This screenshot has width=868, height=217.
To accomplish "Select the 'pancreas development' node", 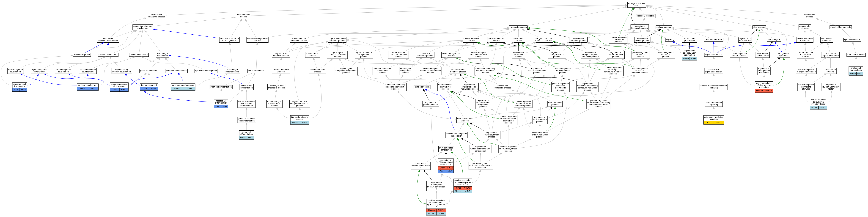I will coord(176,71).
